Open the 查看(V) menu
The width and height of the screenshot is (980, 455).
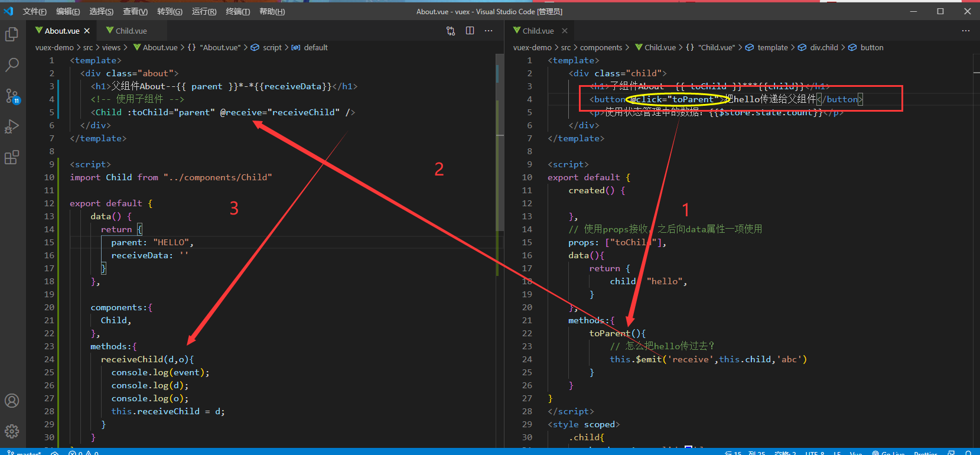coord(135,11)
